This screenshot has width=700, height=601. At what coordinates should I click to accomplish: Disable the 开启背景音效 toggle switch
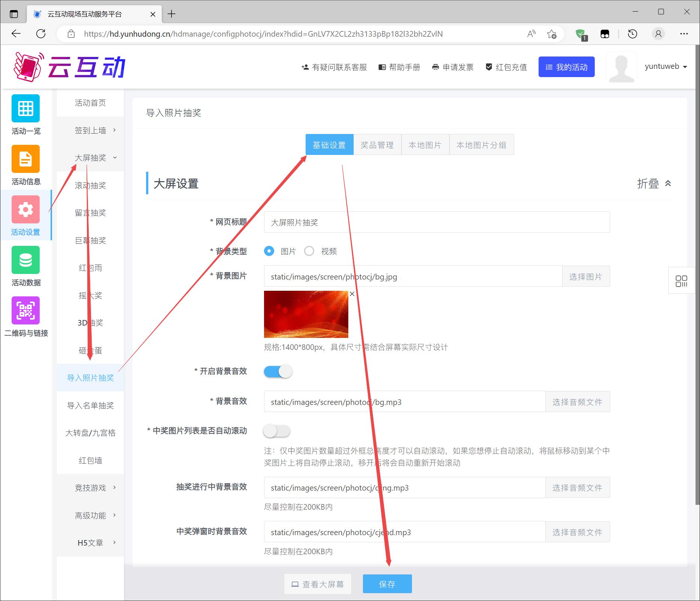coord(278,372)
